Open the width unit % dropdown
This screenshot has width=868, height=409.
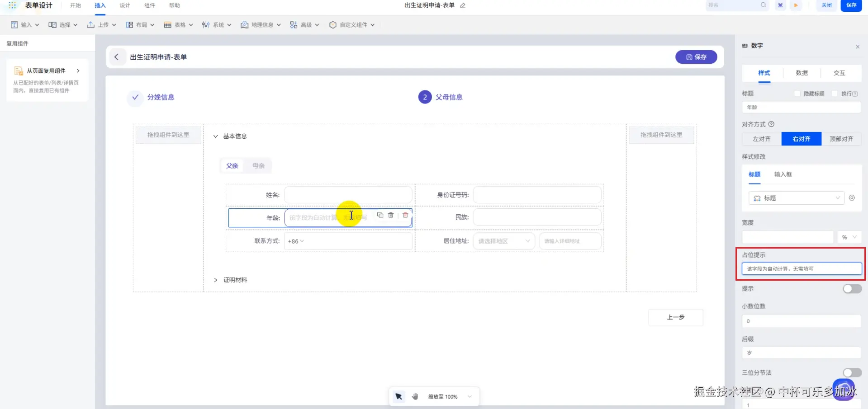(x=849, y=237)
